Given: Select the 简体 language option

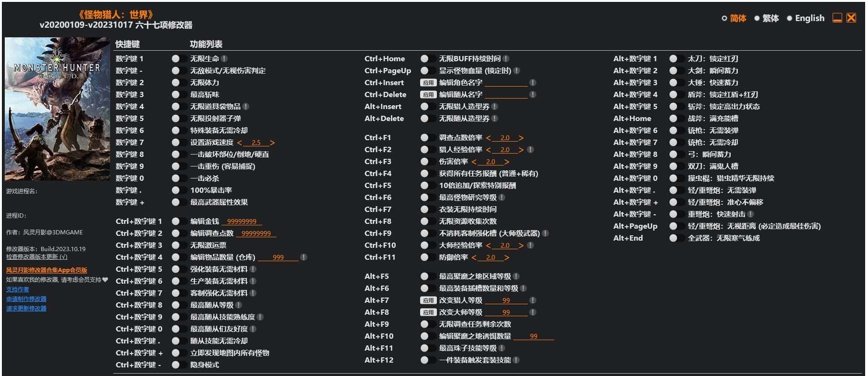Looking at the screenshot, I should click(x=734, y=18).
